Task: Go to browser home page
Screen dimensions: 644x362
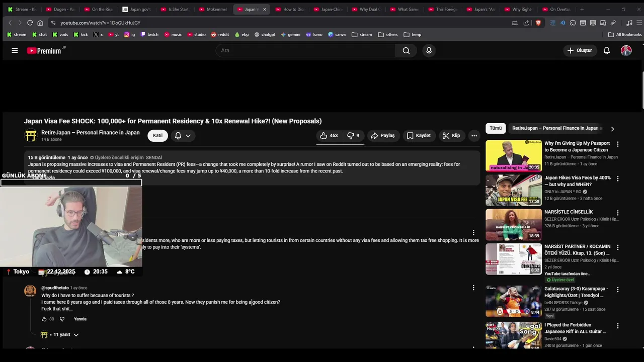Action: (40, 23)
